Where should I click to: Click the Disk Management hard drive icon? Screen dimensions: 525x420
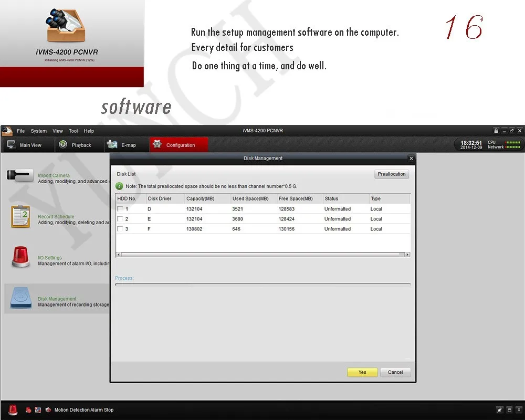(x=21, y=298)
